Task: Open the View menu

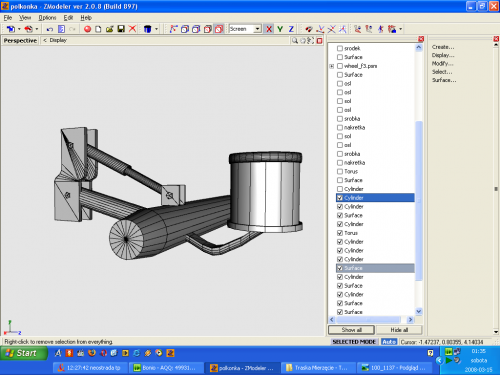Action: click(x=25, y=18)
